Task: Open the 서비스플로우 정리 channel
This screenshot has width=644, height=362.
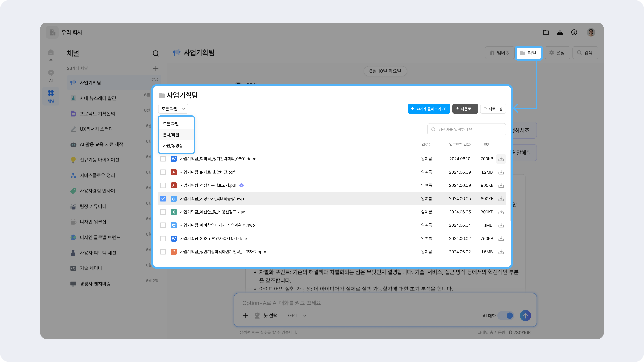Action: (114, 175)
